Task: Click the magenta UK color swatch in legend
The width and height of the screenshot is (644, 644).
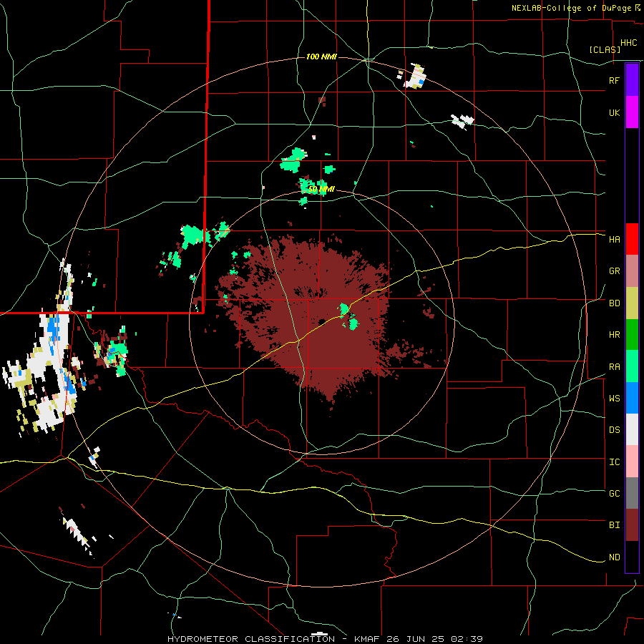Action: coord(632,112)
